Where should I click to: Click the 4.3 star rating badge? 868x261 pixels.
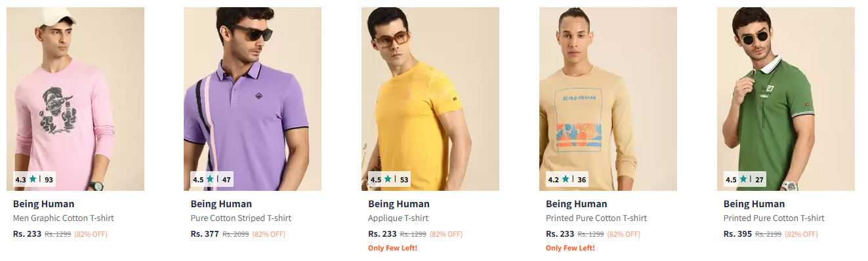[34, 179]
